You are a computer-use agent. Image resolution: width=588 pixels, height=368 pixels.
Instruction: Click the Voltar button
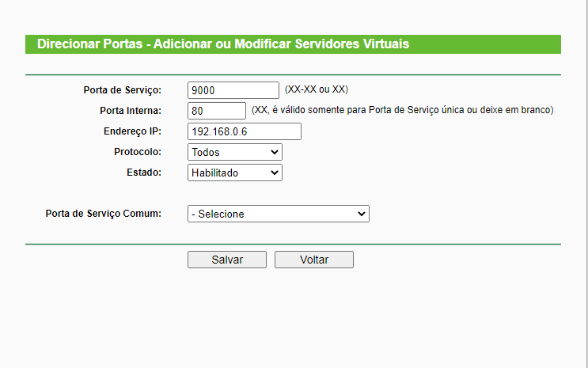tap(314, 260)
